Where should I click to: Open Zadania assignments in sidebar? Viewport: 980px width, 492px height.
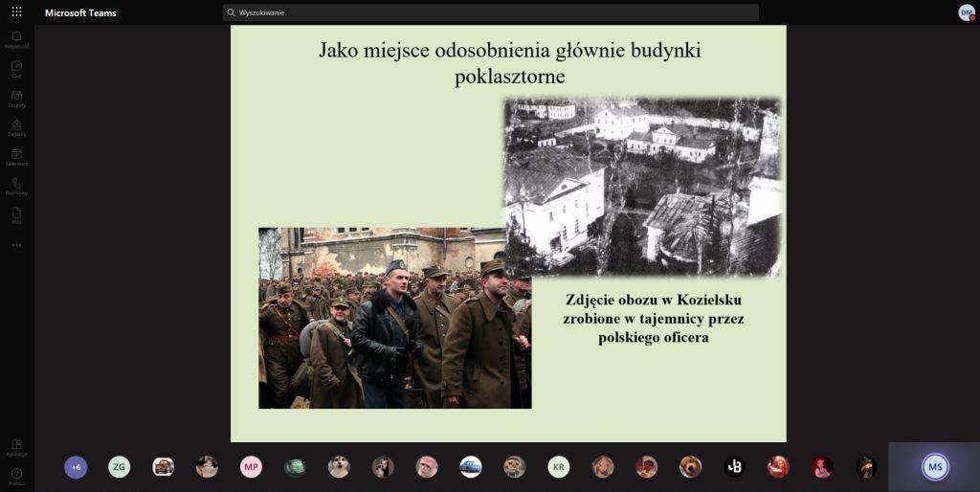[x=16, y=127]
